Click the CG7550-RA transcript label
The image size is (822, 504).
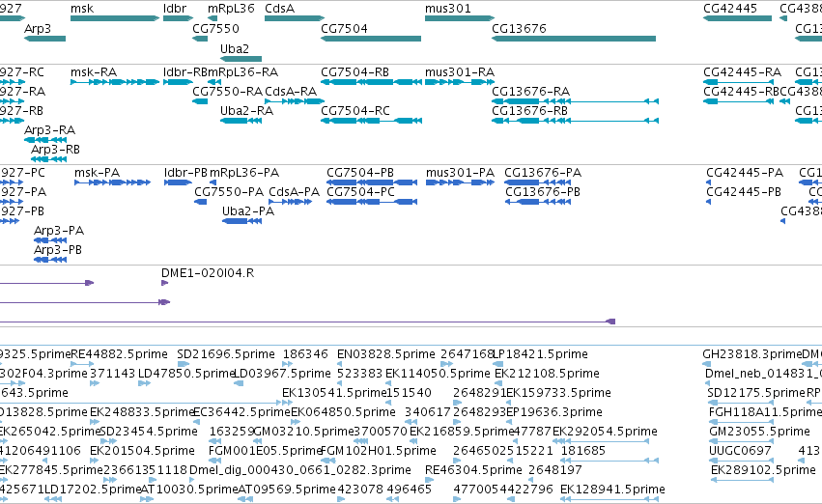(227, 91)
